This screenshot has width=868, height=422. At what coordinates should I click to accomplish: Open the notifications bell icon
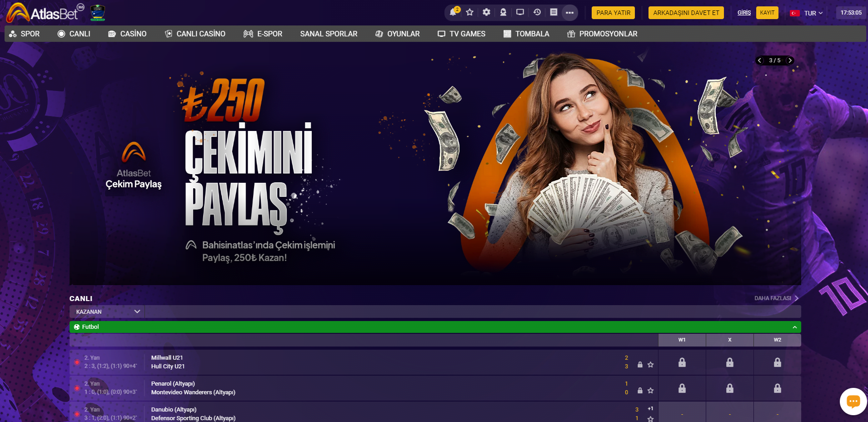click(x=454, y=12)
